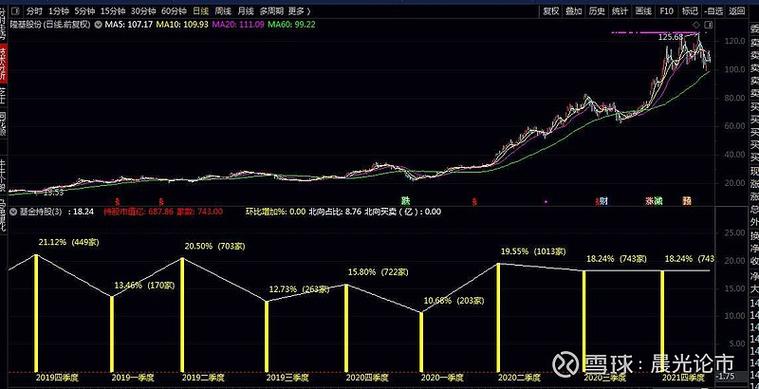Click the 北向占比: 8.76 value

[335, 211]
